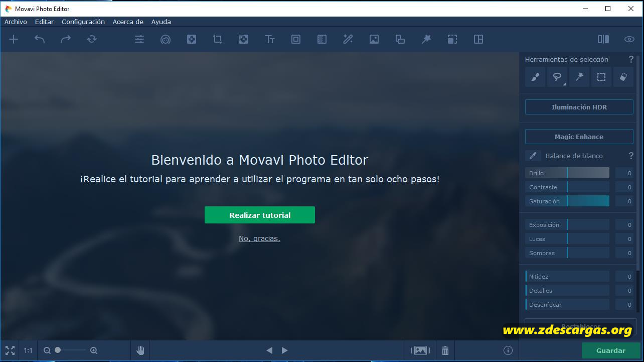Click the overlapping squares toolbar icon
This screenshot has height=362, width=644.
click(x=400, y=39)
